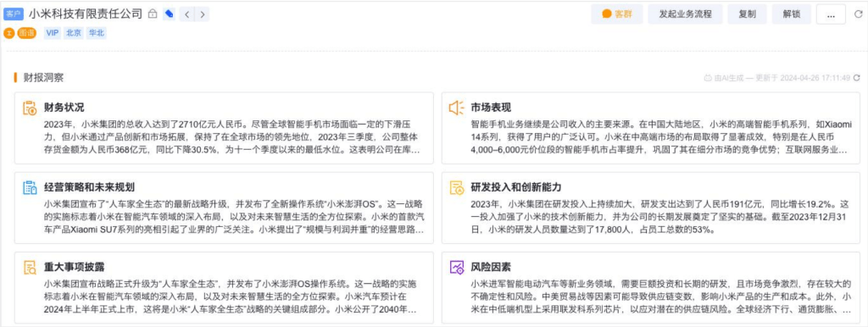Click the 发起业务流程 button
The image size is (868, 327).
tap(685, 14)
